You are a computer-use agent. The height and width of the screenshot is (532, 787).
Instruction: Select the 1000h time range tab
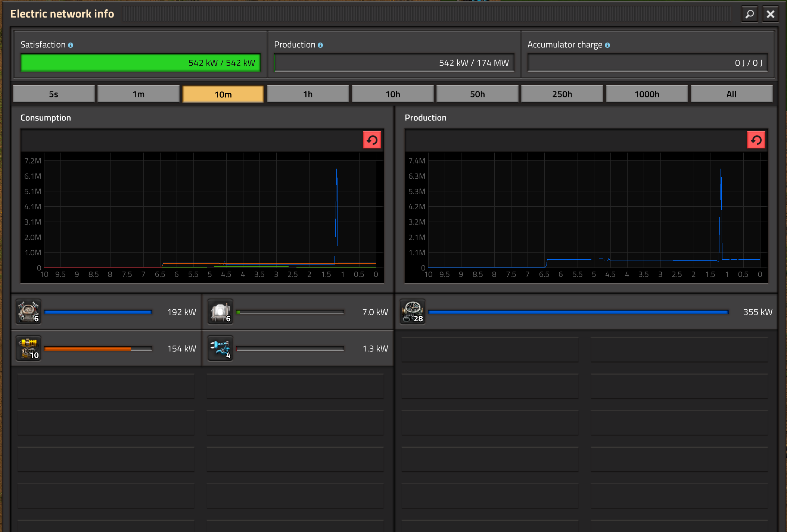(647, 94)
